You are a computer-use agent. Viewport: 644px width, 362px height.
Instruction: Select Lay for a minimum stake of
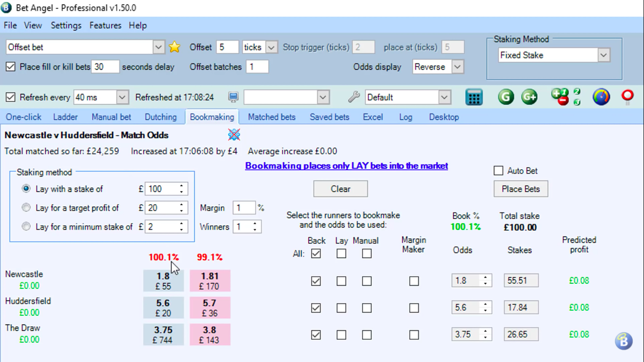tap(26, 226)
